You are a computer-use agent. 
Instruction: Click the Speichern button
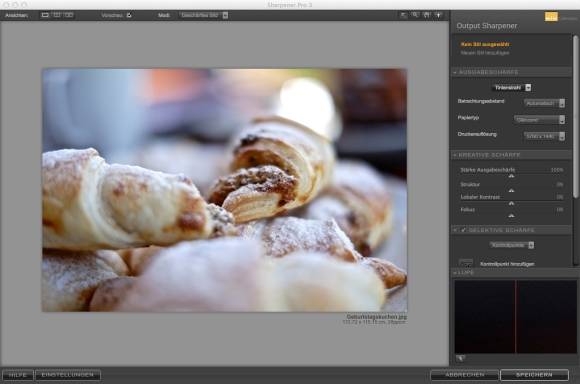pos(534,375)
